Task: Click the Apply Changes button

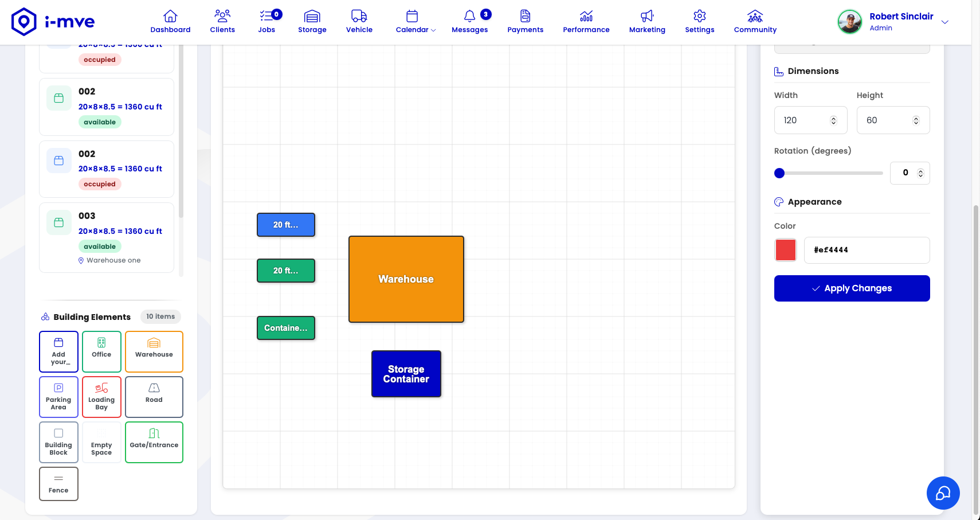Action: (x=852, y=288)
